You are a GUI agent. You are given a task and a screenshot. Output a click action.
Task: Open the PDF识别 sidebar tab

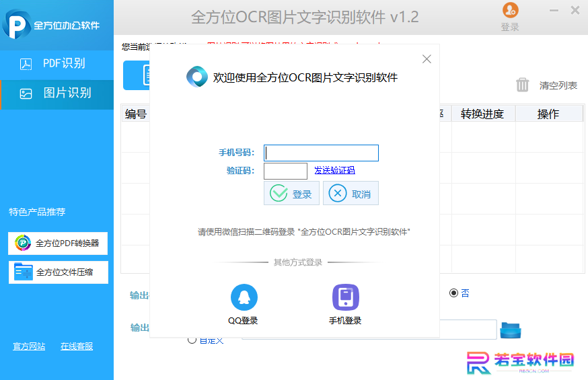click(57, 64)
